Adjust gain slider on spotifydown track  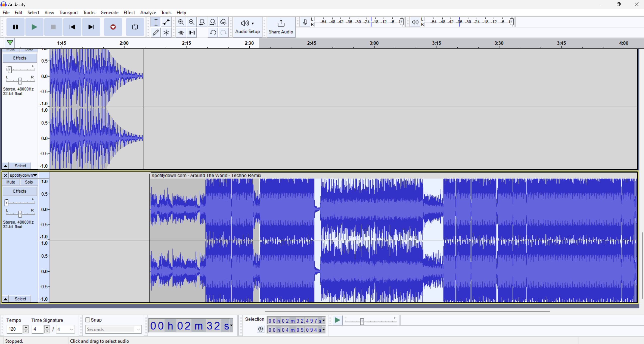point(7,202)
